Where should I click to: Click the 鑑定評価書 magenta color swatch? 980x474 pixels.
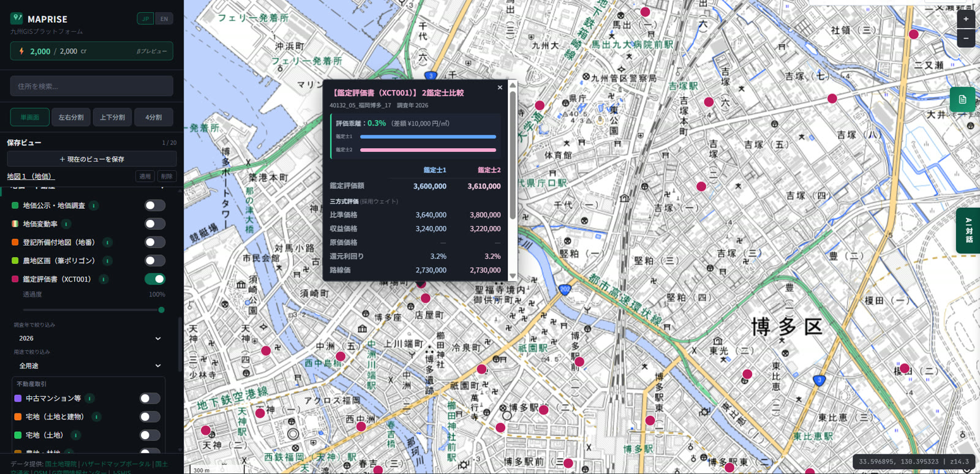pyautogui.click(x=15, y=279)
